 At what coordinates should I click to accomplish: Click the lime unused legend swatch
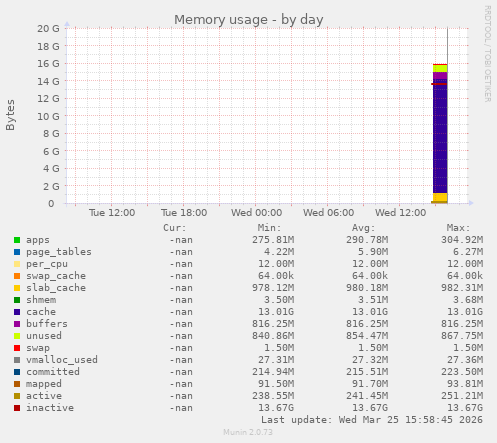(17, 336)
